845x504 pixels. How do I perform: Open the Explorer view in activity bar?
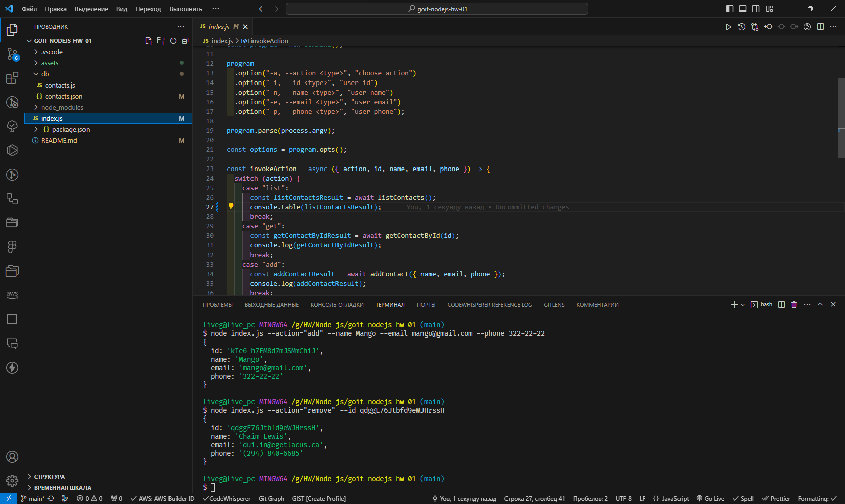coord(12,30)
